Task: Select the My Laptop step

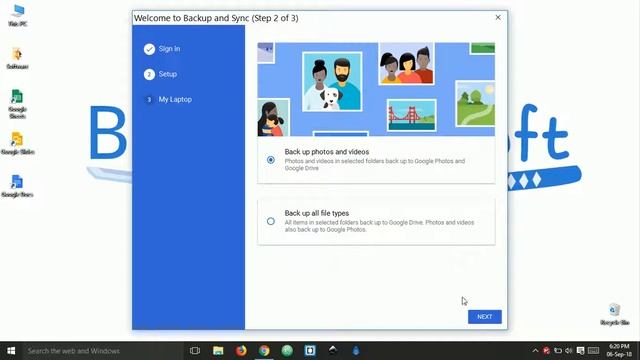Action: point(175,100)
